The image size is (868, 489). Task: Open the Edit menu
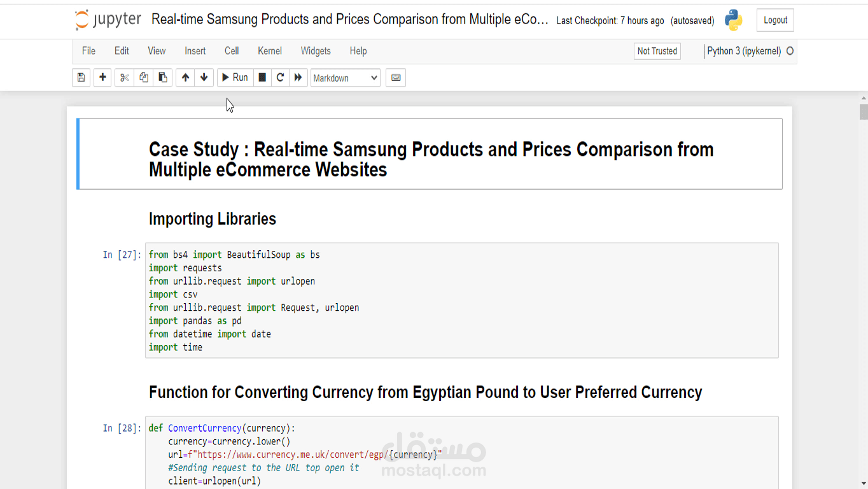point(122,51)
